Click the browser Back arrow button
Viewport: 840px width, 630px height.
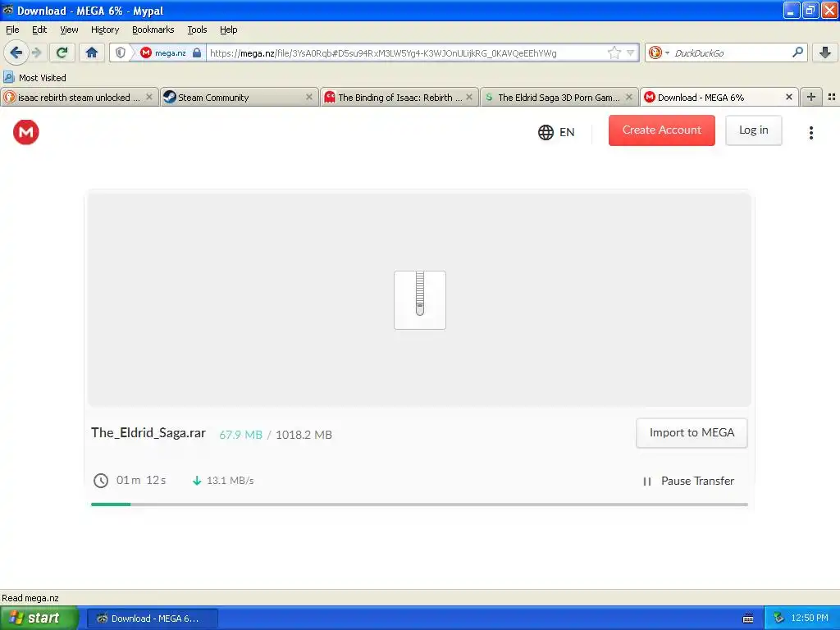16,52
